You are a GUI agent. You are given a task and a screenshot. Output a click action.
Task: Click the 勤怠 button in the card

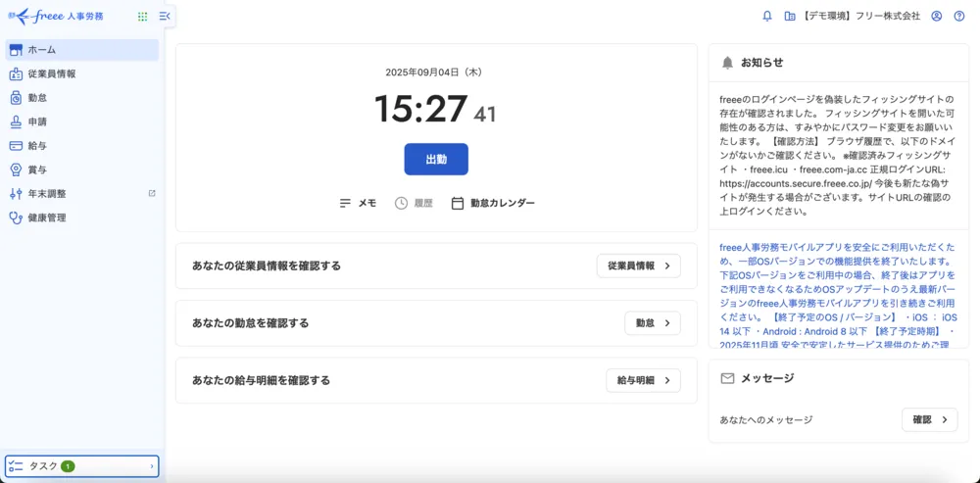tap(653, 323)
